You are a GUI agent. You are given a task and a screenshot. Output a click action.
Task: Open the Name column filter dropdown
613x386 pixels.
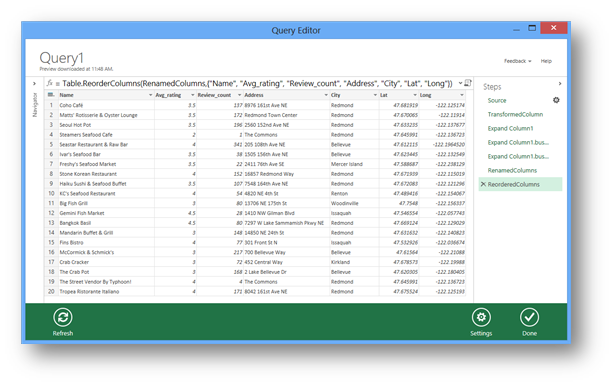(151, 95)
